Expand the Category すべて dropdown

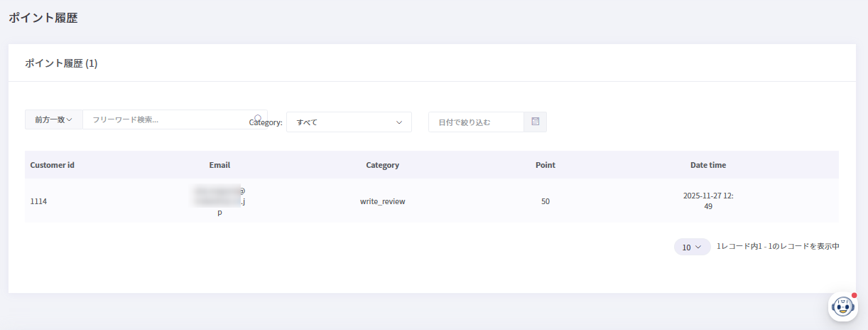point(349,122)
